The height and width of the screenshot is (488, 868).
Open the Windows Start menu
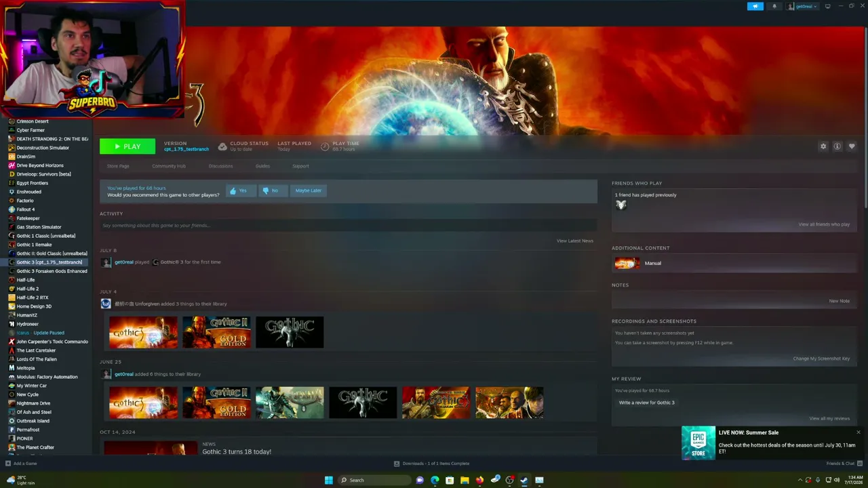[x=329, y=480]
